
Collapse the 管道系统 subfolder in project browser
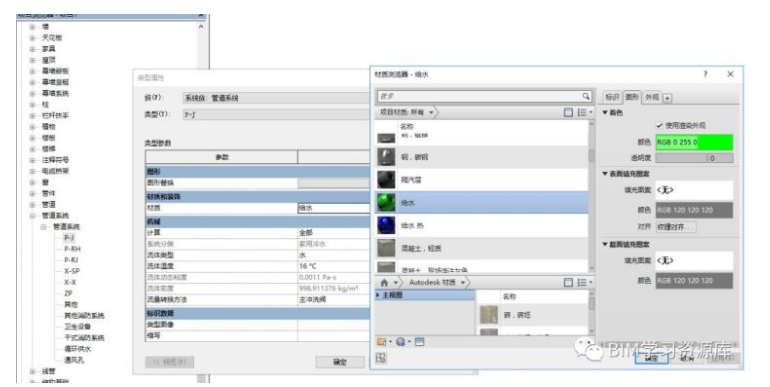[x=43, y=227]
